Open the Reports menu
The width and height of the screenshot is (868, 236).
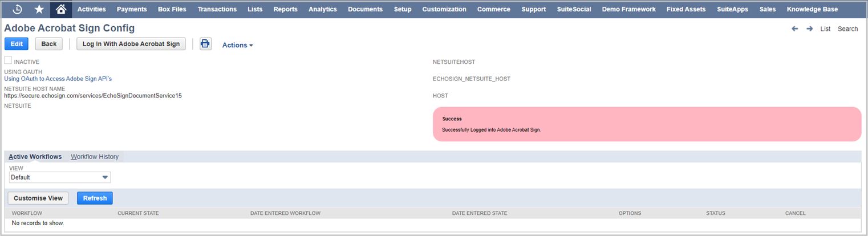285,9
